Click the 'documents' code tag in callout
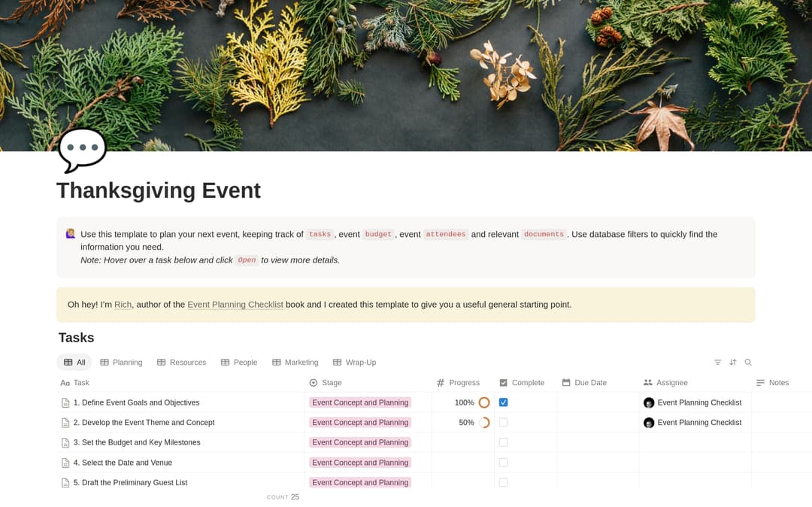Image resolution: width=812 pixels, height=507 pixels. click(544, 234)
